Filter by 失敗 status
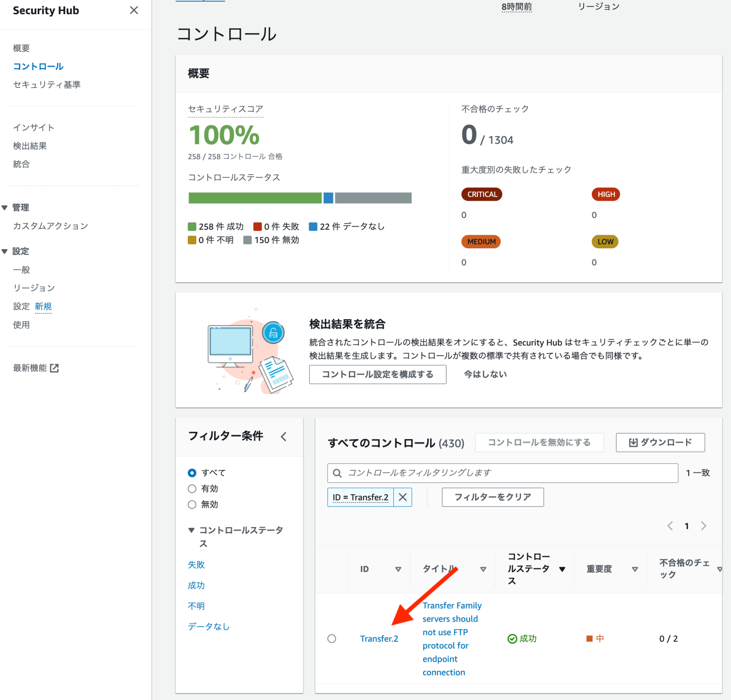The width and height of the screenshot is (731, 700). tap(196, 565)
